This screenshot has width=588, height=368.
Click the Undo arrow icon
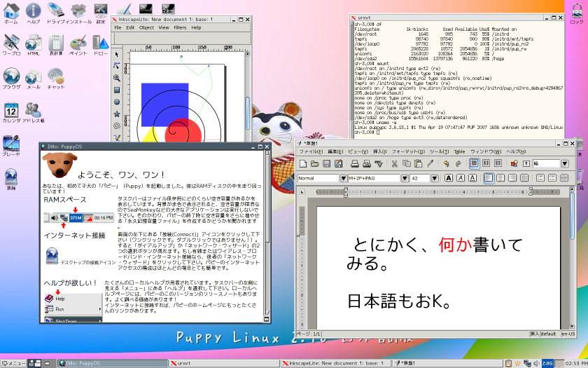tap(447, 163)
